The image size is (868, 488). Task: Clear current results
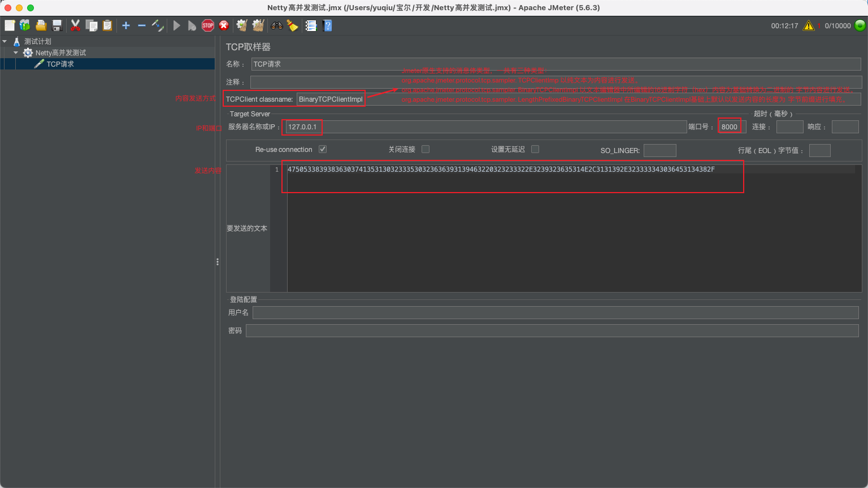click(x=242, y=25)
